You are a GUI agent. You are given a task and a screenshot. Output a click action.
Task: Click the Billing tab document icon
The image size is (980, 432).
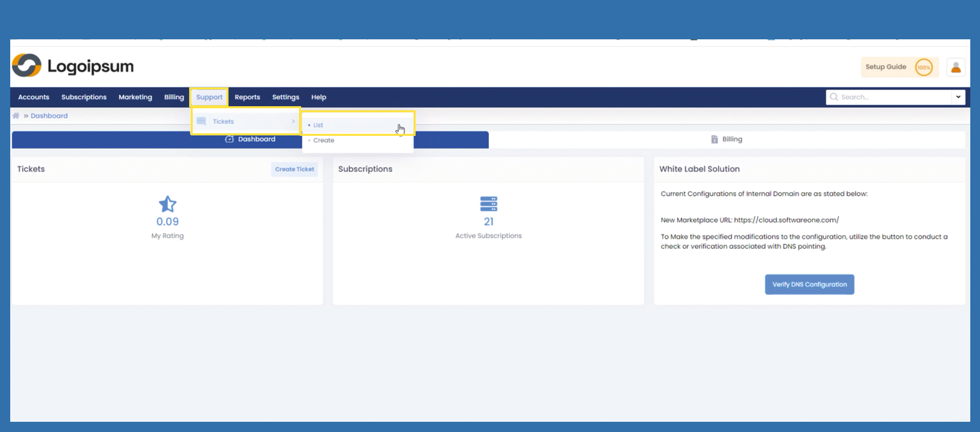(714, 139)
